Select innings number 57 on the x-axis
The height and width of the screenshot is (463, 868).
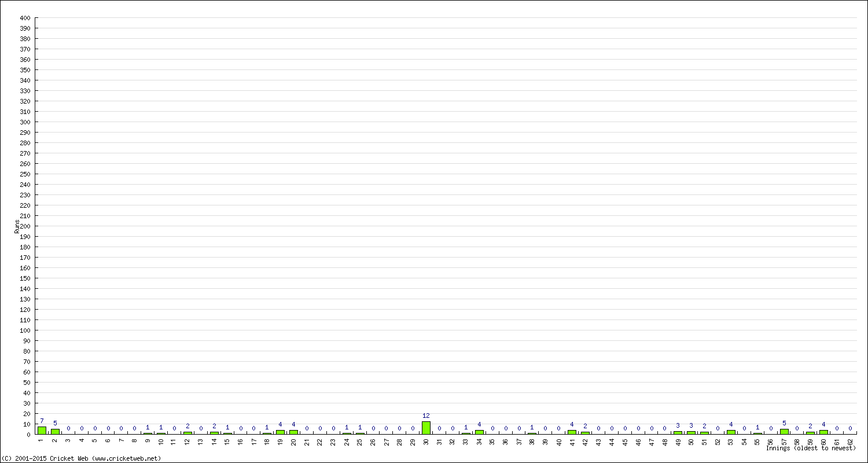784,442
